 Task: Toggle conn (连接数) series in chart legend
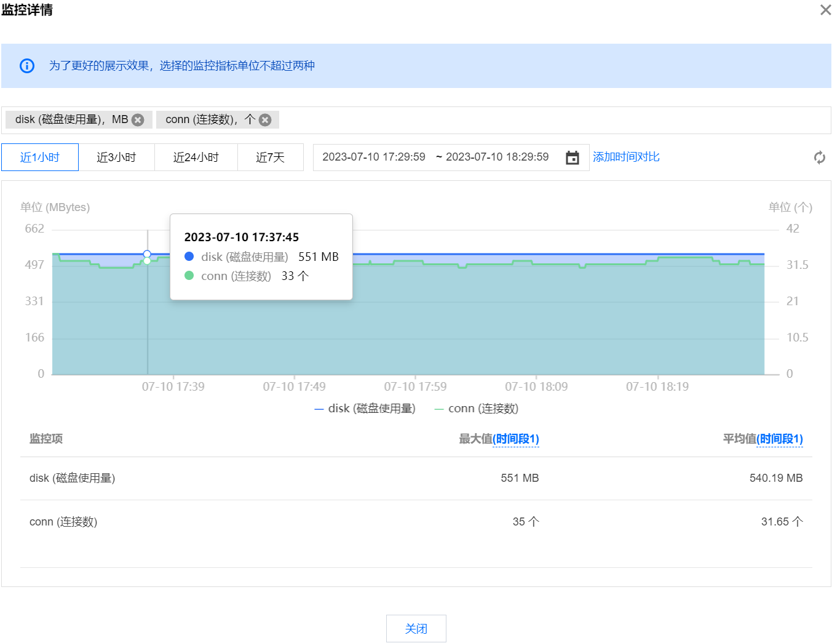(x=477, y=409)
